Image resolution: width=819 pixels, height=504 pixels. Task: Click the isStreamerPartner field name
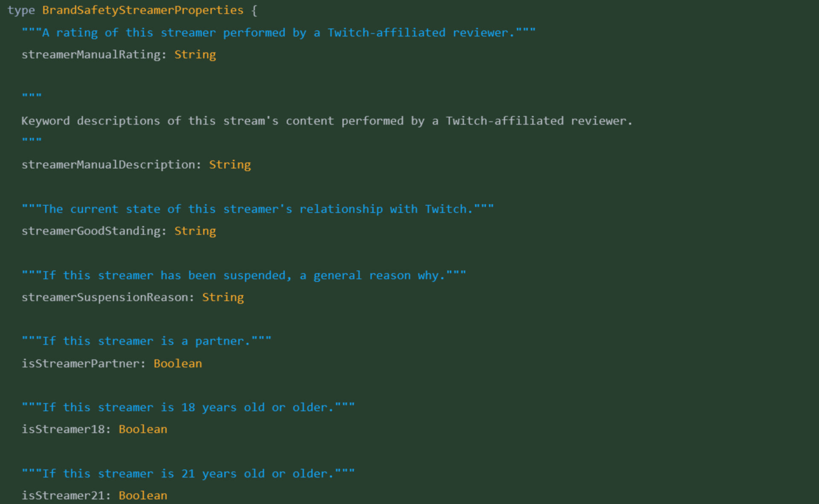coord(81,364)
